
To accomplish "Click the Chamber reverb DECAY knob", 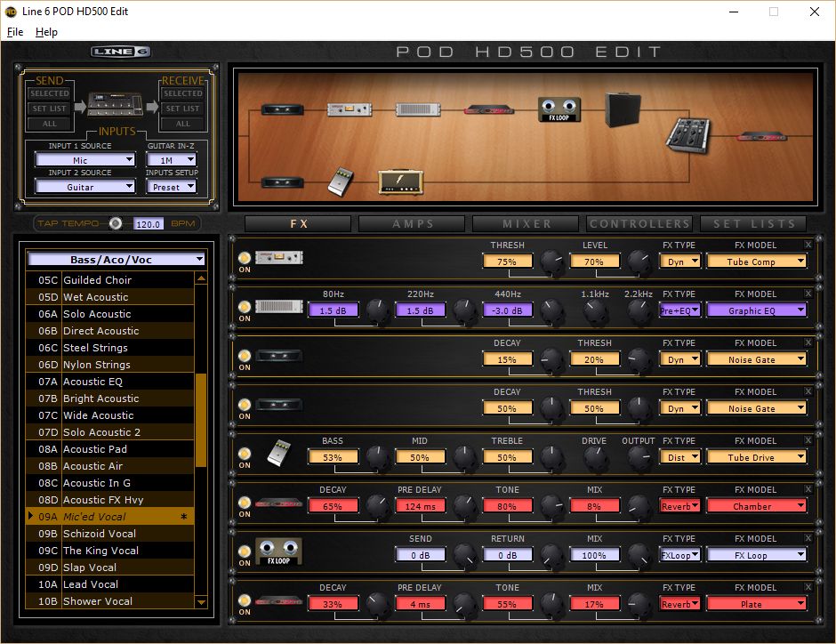I will (377, 505).
